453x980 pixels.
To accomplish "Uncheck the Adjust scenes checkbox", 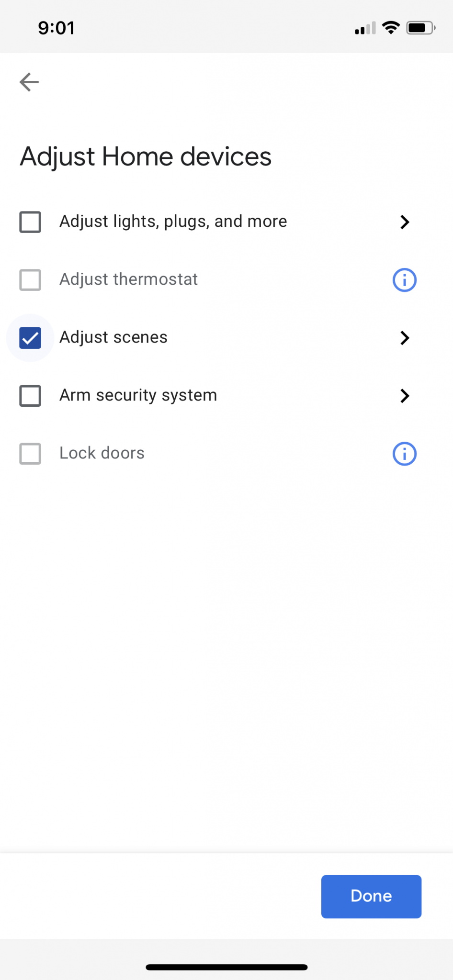I will click(30, 338).
